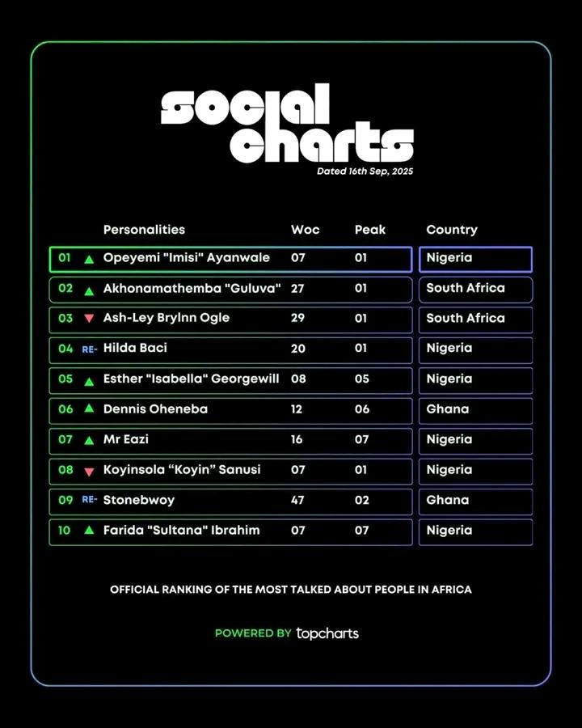The image size is (582, 728).
Task: Click the up arrow beside Esther "Isabella" Georgewill
Action: (x=89, y=379)
